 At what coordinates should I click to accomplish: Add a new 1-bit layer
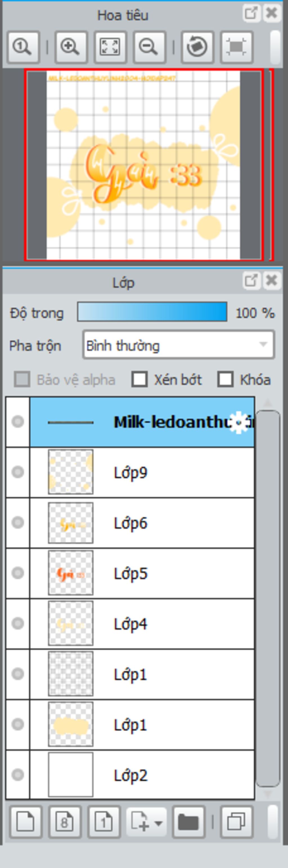(104, 822)
